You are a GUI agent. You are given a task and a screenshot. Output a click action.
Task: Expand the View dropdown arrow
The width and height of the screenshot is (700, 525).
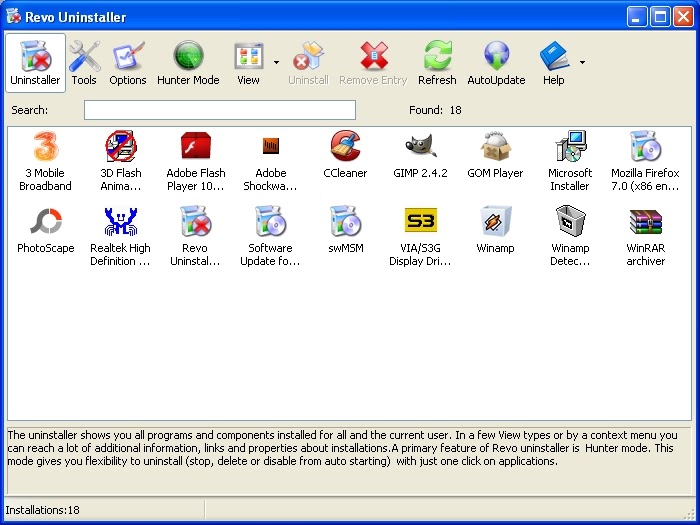(276, 62)
